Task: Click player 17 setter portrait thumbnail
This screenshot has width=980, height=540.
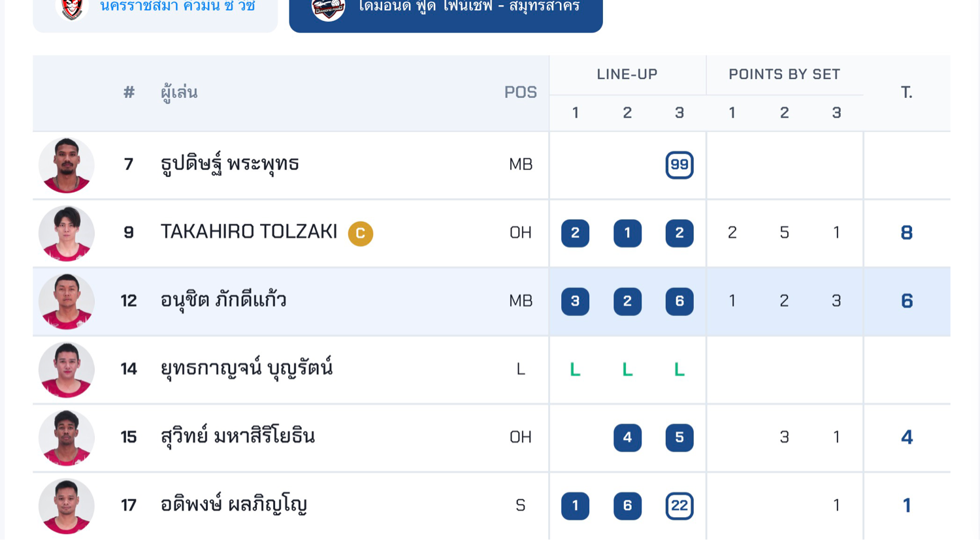Action: pyautogui.click(x=66, y=505)
